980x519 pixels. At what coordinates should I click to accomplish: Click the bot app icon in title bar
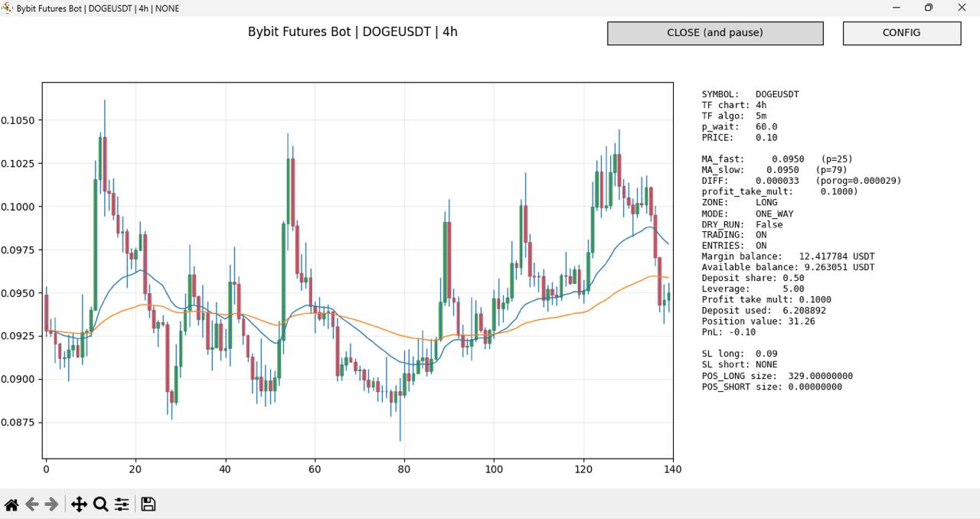point(8,8)
